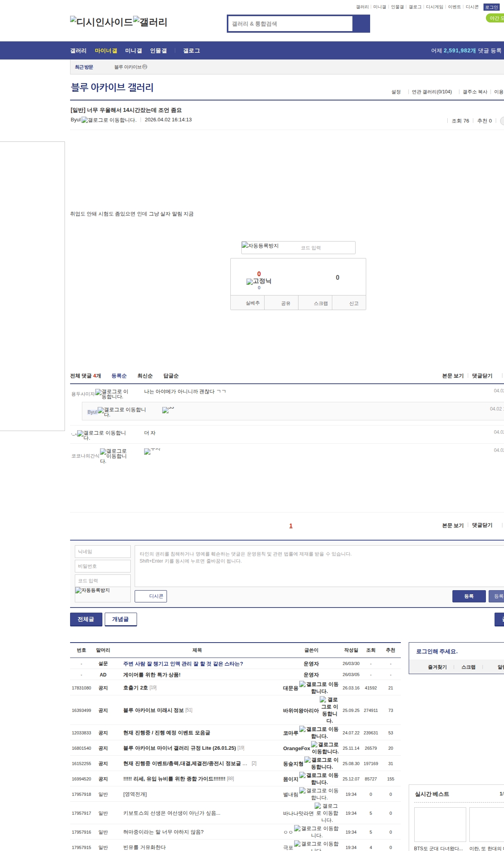
Task: Open AD post 게이머를 위한 특가 상품!
Action: click(x=152, y=674)
